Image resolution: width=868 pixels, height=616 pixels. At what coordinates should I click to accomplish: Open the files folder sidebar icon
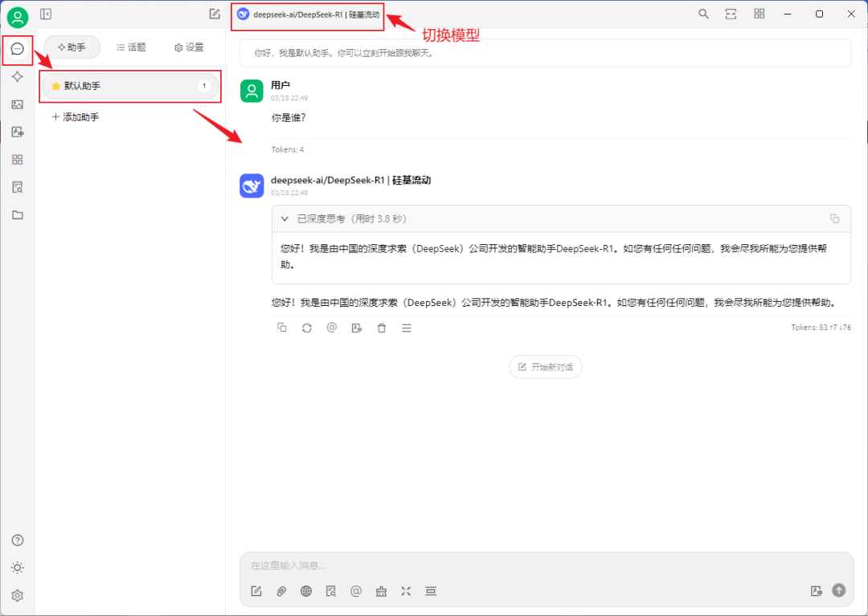click(18, 214)
